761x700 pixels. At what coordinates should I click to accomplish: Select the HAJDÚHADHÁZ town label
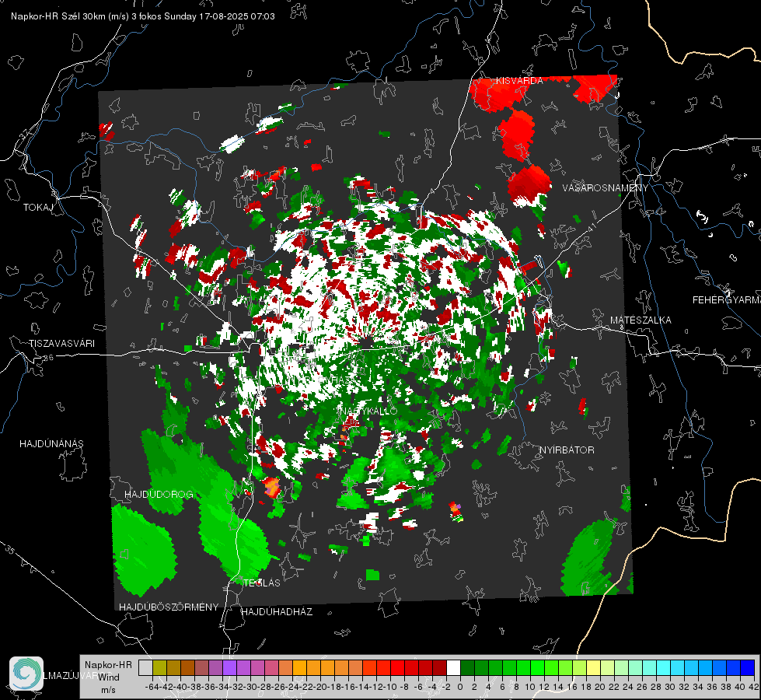click(x=277, y=611)
